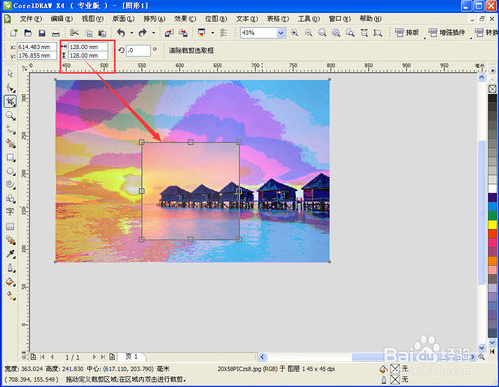Viewport: 499px width, 387px height.
Task: Select the Table tool
Action: (x=10, y=226)
